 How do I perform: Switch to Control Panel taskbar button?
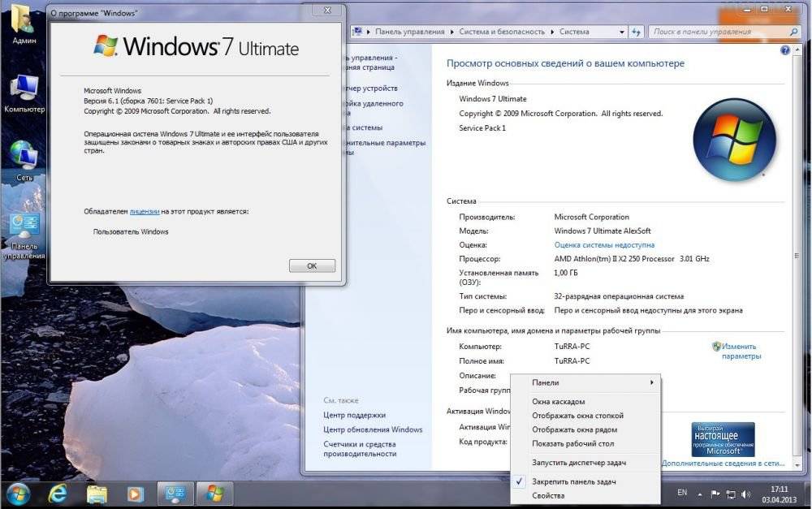click(175, 494)
